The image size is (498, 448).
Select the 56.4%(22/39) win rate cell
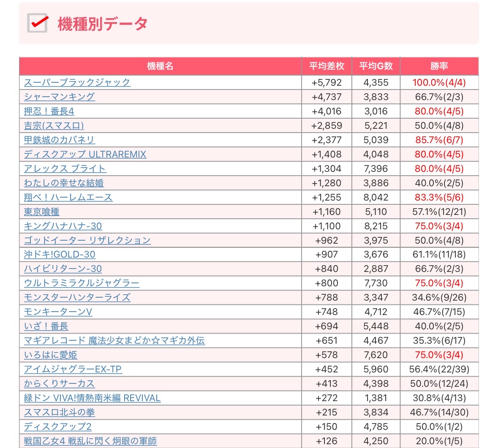click(x=439, y=369)
